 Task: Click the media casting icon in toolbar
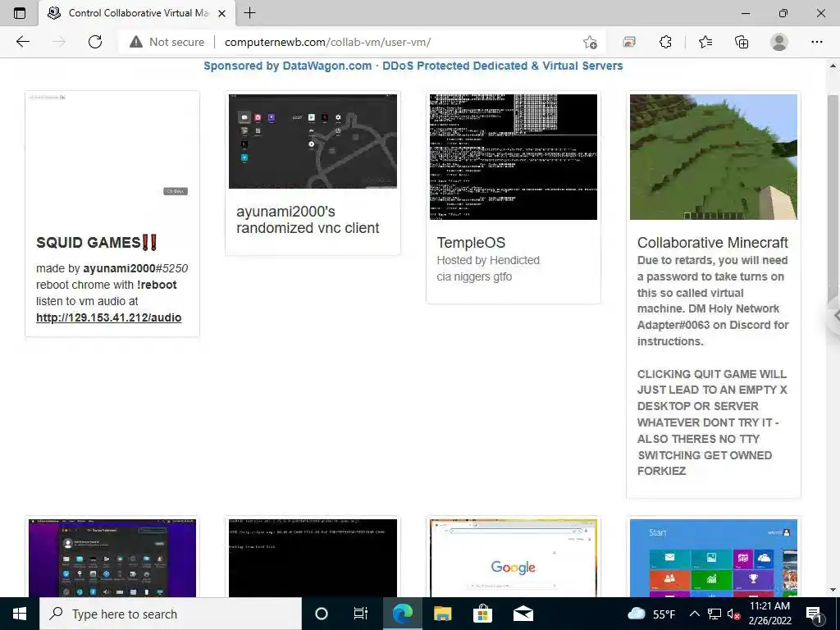click(x=629, y=42)
